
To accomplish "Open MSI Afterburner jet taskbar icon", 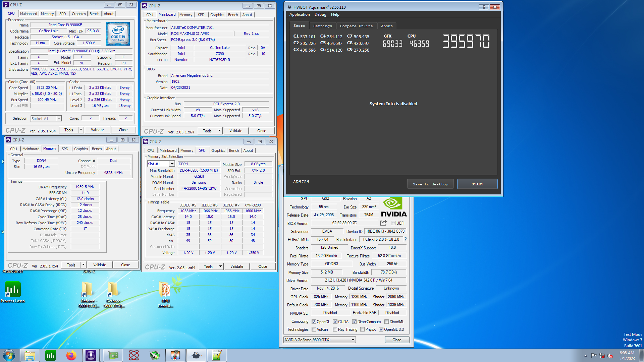I will [x=155, y=355].
